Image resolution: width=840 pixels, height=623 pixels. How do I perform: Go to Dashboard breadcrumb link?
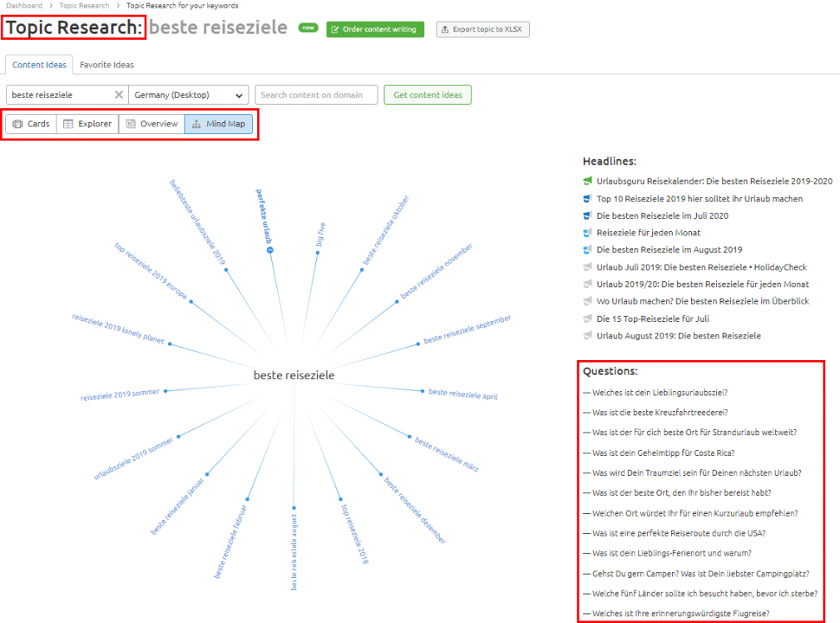24,5
